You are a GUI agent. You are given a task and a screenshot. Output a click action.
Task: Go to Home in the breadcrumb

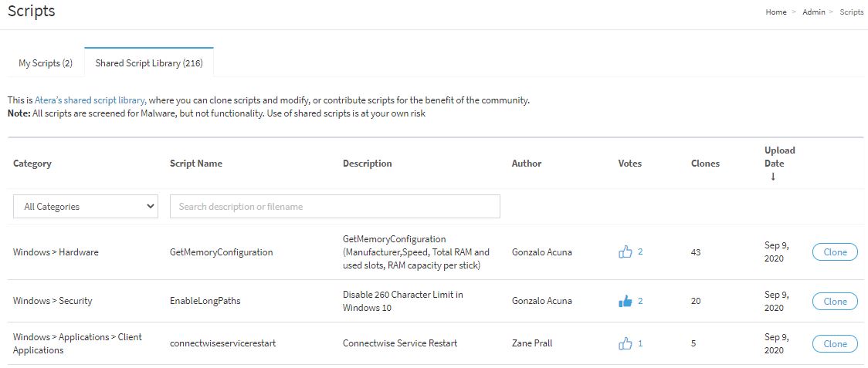(x=775, y=12)
